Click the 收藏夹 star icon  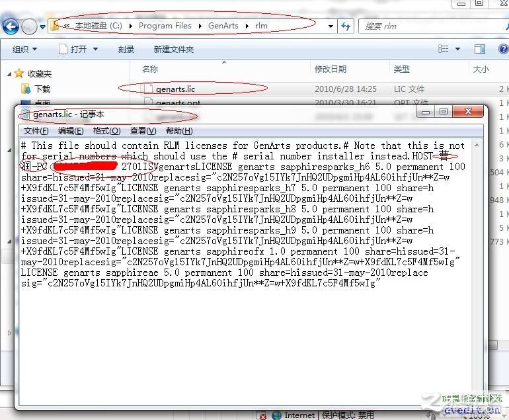19,73
